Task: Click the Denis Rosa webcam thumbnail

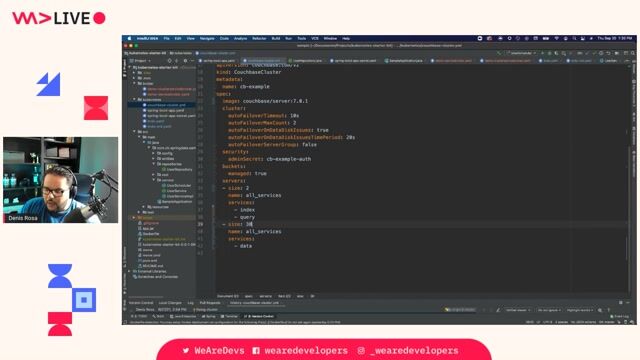Action: click(60, 180)
